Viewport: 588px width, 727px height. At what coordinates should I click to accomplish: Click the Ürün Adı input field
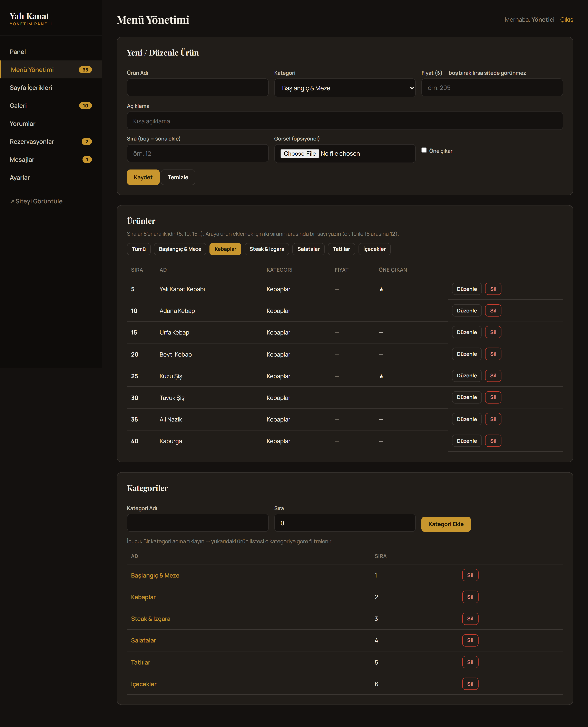197,88
